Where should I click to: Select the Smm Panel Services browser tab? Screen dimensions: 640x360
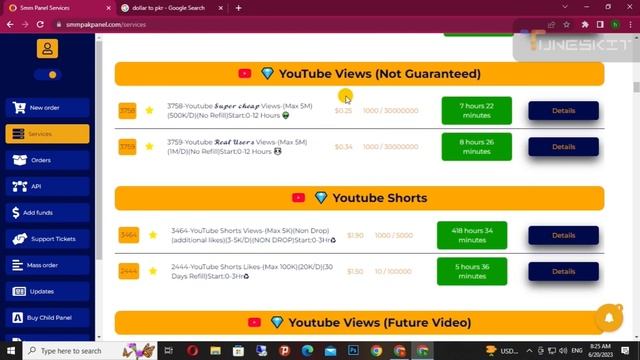point(57,8)
